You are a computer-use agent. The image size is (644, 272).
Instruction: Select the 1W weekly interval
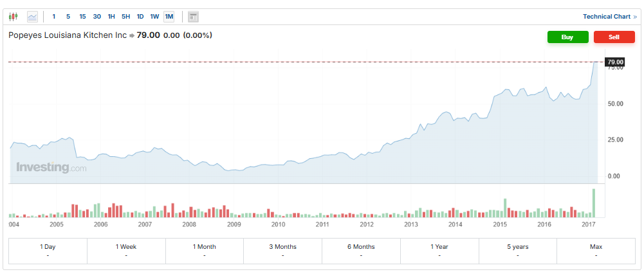coord(154,17)
